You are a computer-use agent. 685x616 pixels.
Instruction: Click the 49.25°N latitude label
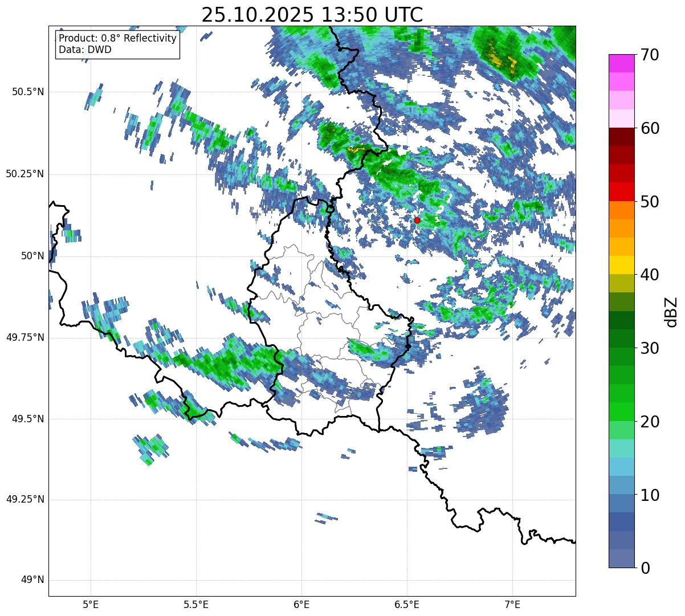click(x=25, y=500)
